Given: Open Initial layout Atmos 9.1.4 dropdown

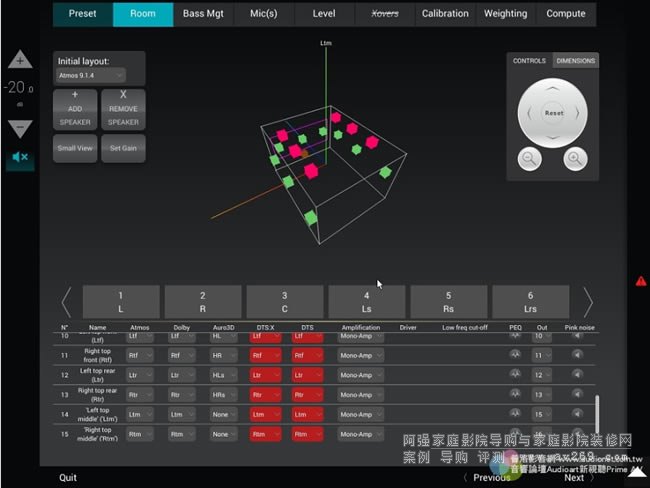Looking at the screenshot, I should coord(90,75).
